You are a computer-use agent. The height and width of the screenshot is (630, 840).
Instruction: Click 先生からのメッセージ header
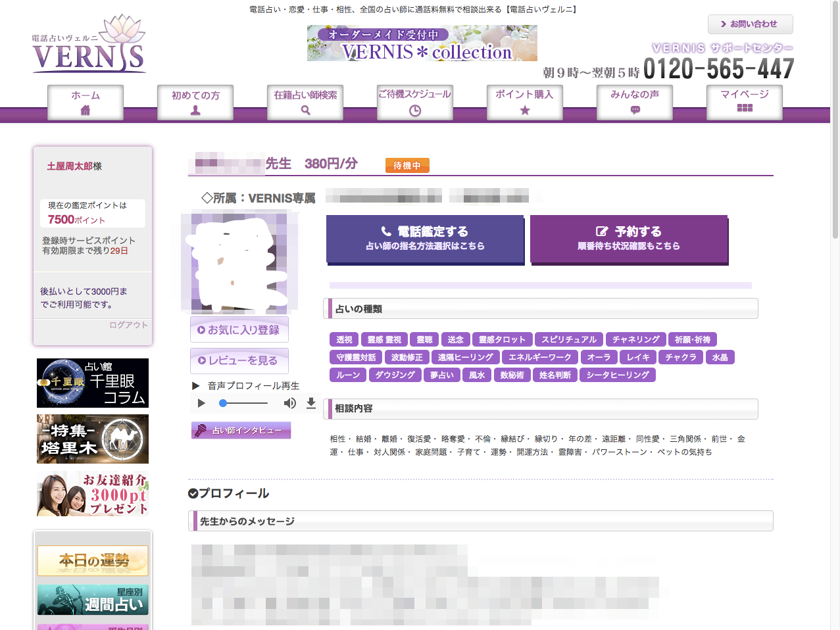[x=481, y=521]
